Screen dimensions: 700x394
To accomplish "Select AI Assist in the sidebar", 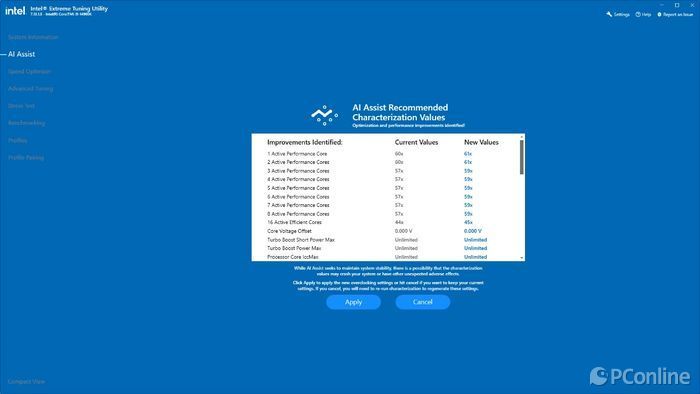I will [x=21, y=54].
